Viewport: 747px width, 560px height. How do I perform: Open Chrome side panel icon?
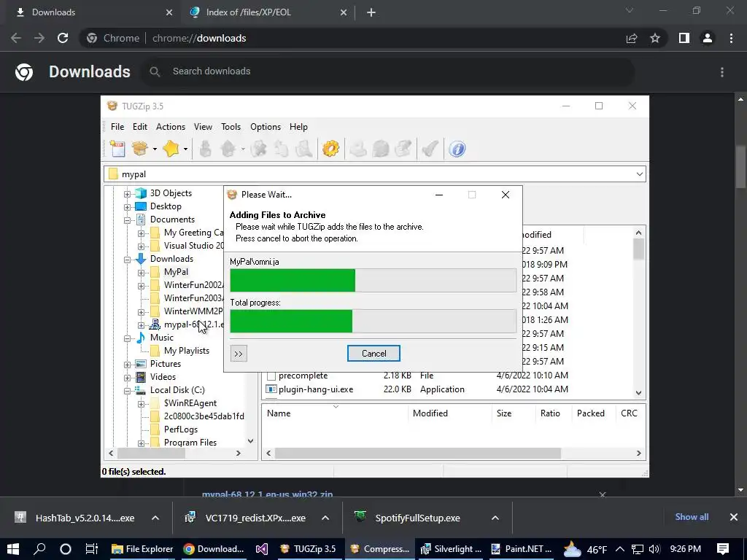[x=684, y=38]
